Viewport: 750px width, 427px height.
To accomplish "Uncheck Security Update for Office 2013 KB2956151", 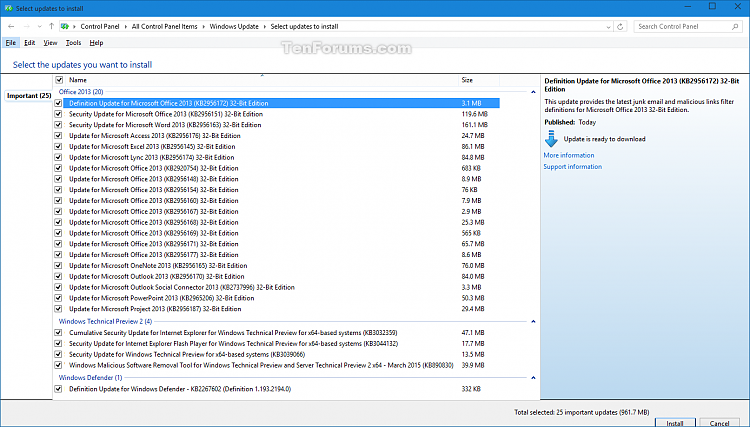I will click(58, 114).
